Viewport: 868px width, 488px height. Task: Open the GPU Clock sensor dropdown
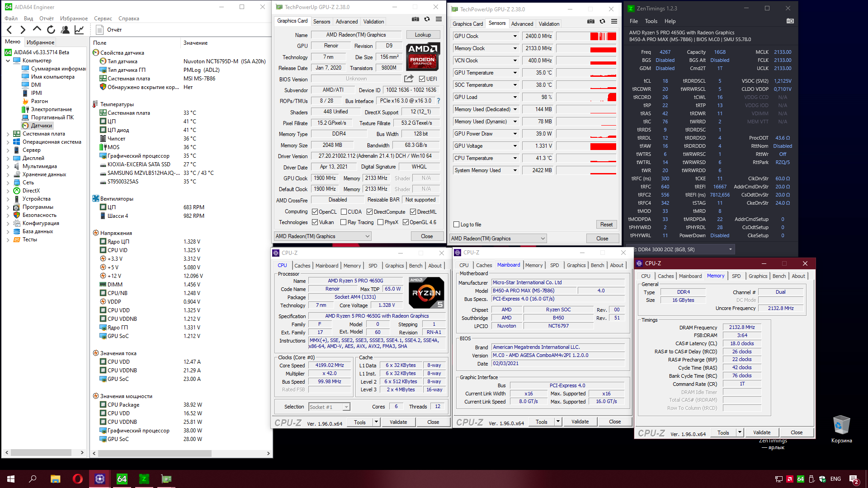pos(514,36)
